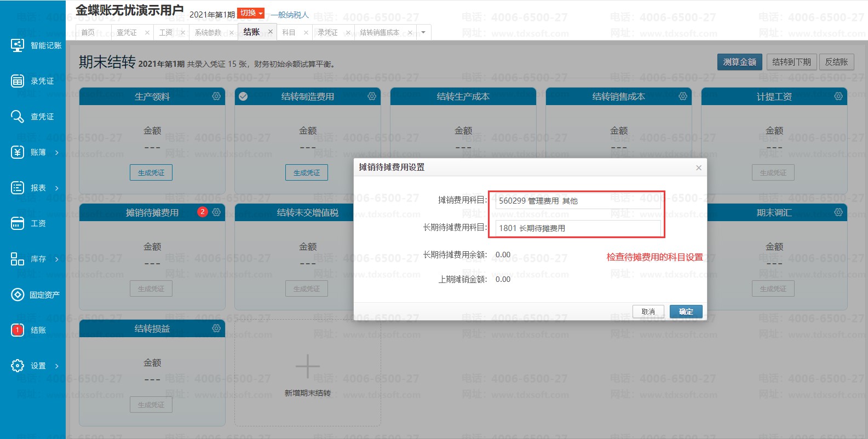Click 取消 to cancel the dialog

(648, 311)
